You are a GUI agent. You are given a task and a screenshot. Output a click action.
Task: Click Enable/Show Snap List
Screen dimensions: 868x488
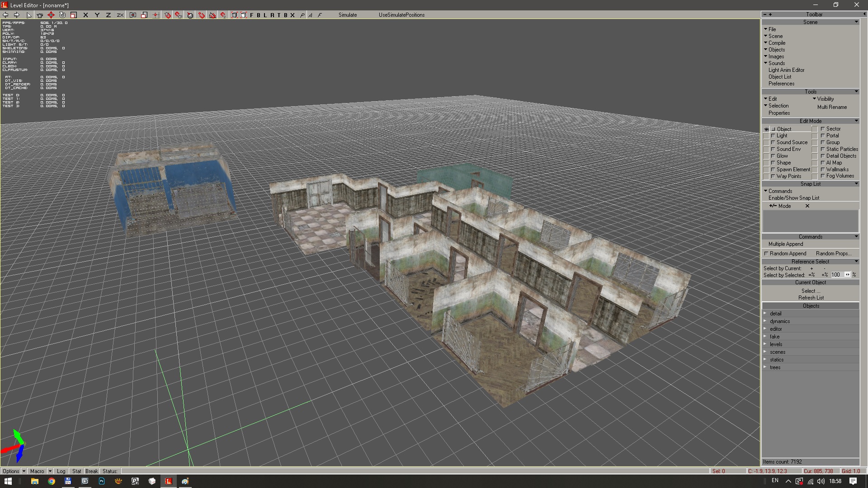[x=793, y=198]
